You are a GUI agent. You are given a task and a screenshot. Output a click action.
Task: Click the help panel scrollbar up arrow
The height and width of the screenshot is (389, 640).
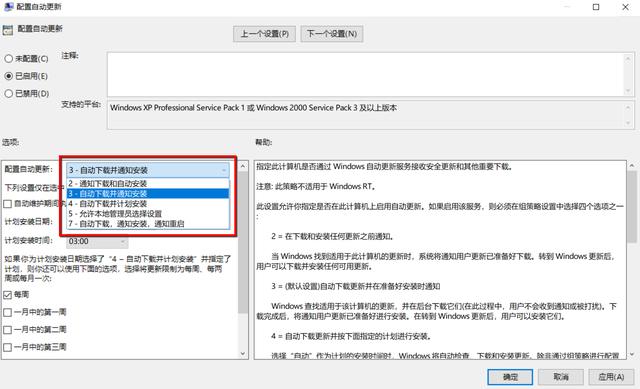coord(632,165)
